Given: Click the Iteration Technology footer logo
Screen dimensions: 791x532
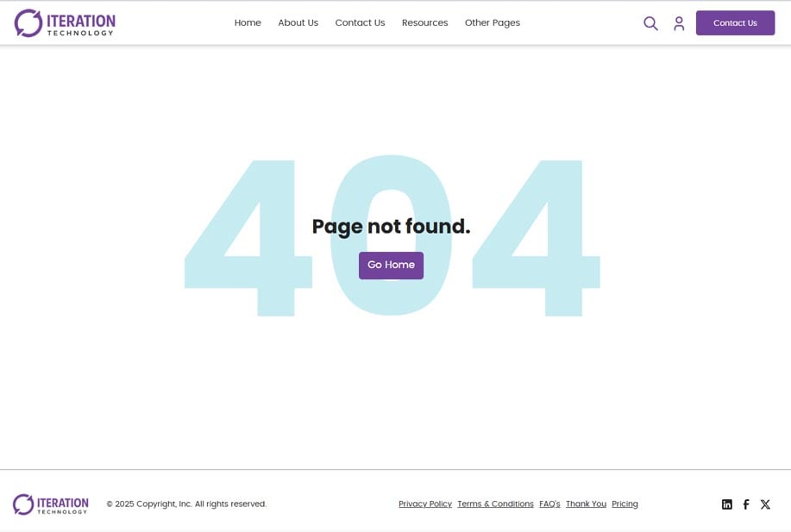Looking at the screenshot, I should [50, 504].
